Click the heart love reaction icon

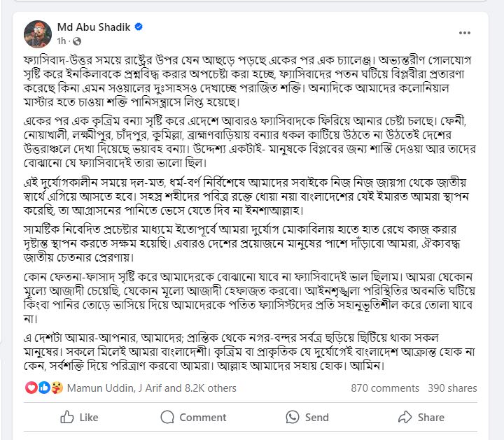[x=31, y=388]
